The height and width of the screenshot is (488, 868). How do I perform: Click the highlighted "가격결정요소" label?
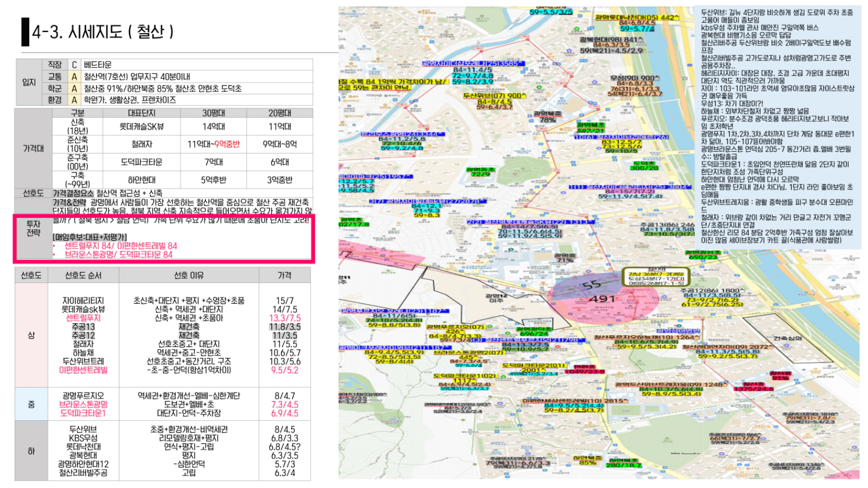73,193
